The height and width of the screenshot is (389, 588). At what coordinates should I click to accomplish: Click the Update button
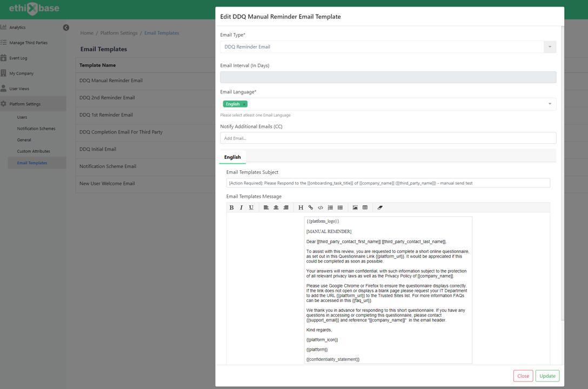tap(547, 376)
